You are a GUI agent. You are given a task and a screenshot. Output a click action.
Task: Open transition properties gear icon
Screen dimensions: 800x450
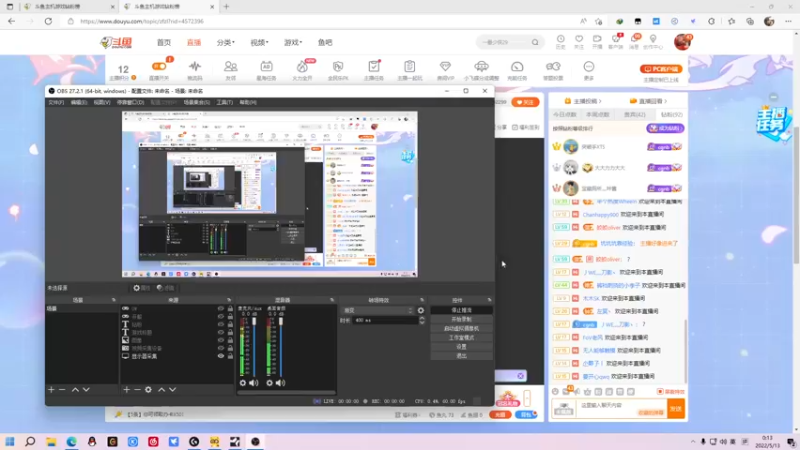pyautogui.click(x=421, y=310)
